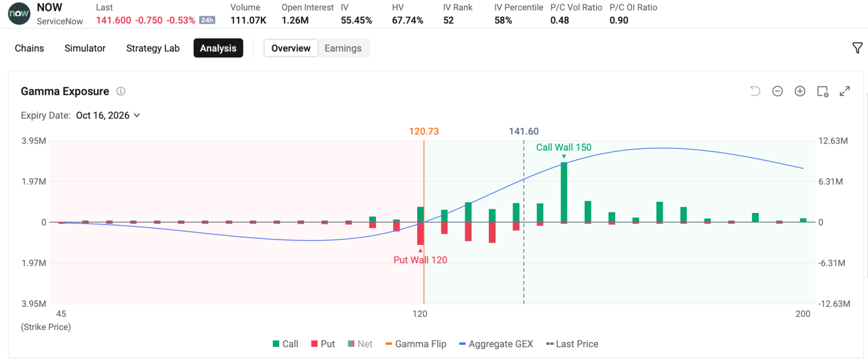Toggle the Put legend series
868x362 pixels.
click(323, 344)
